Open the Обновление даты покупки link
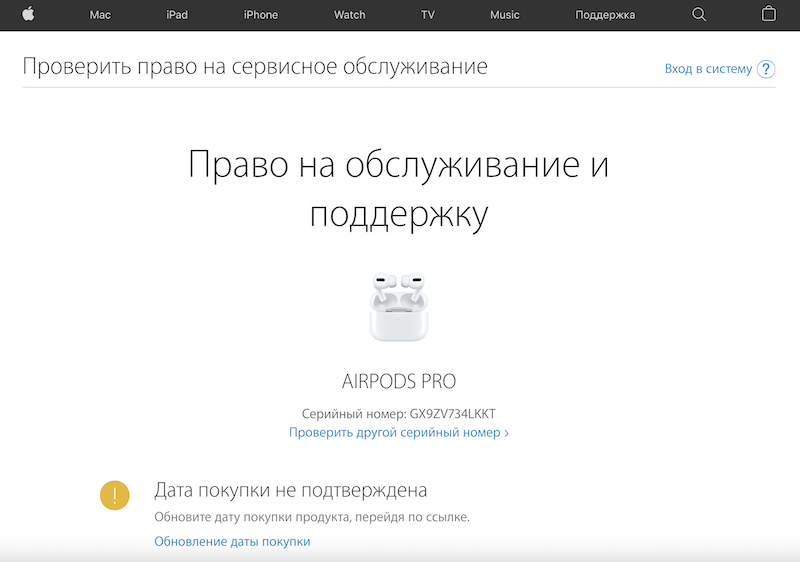This screenshot has height=562, width=800. point(232,541)
